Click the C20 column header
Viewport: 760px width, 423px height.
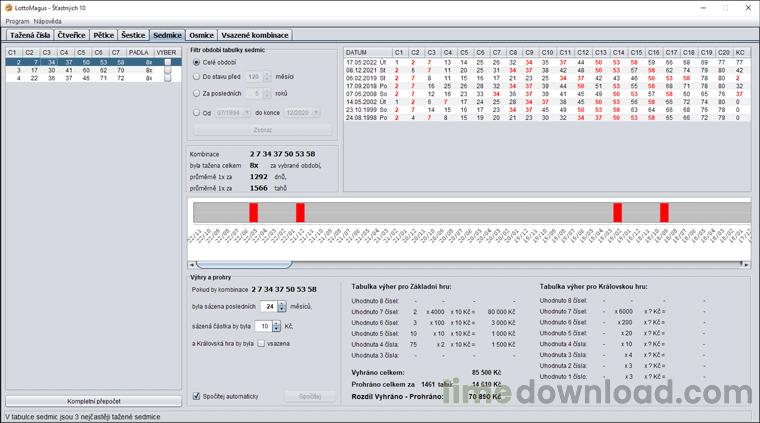[724, 52]
